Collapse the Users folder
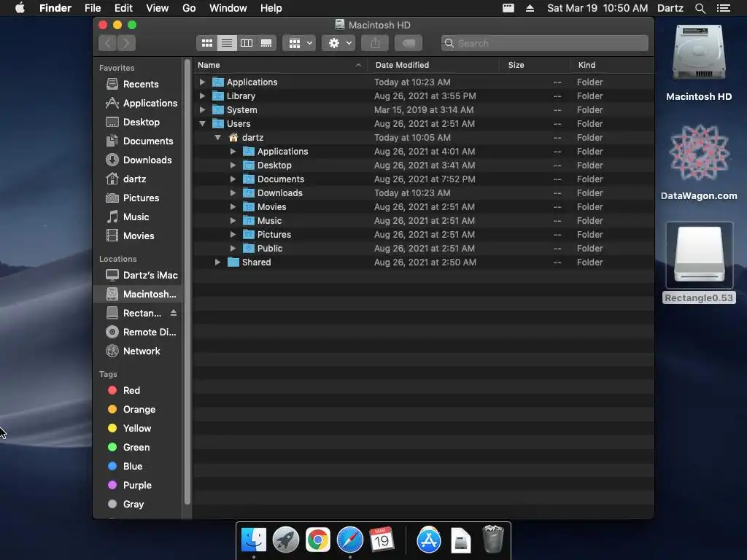 pyautogui.click(x=203, y=124)
